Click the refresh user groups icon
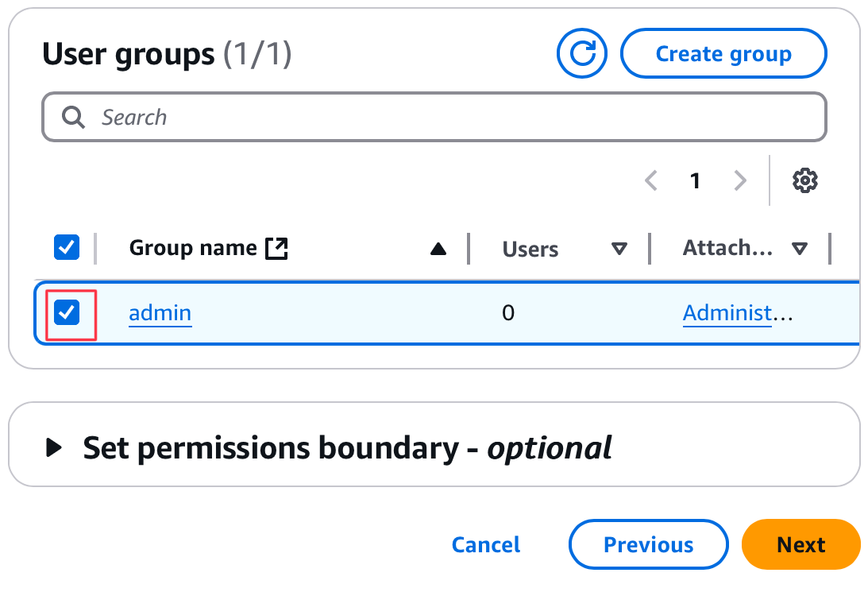 [582, 54]
